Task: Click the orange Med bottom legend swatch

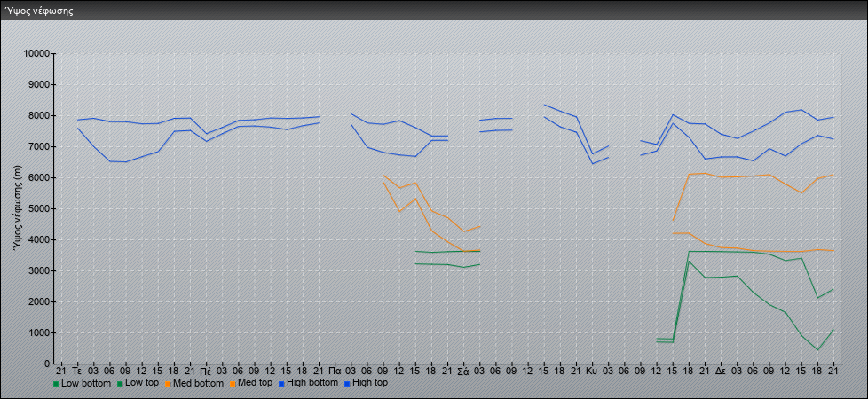Action: pos(168,384)
